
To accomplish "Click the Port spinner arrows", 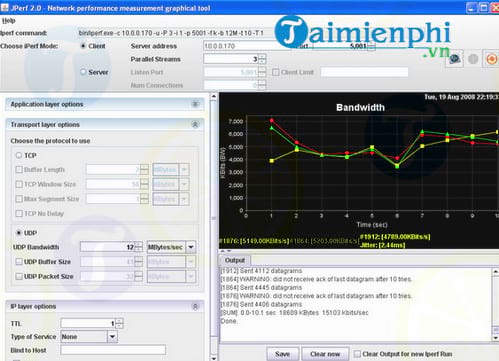I will [371, 46].
